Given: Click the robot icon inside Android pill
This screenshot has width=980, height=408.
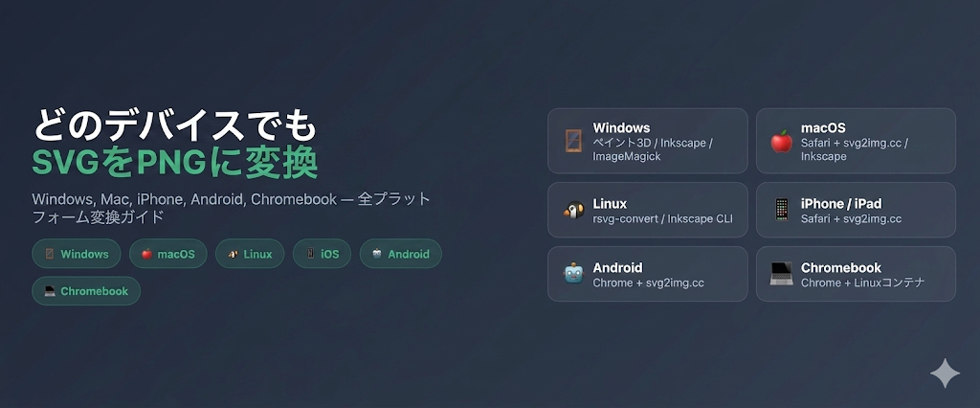Looking at the screenshot, I should tap(377, 254).
